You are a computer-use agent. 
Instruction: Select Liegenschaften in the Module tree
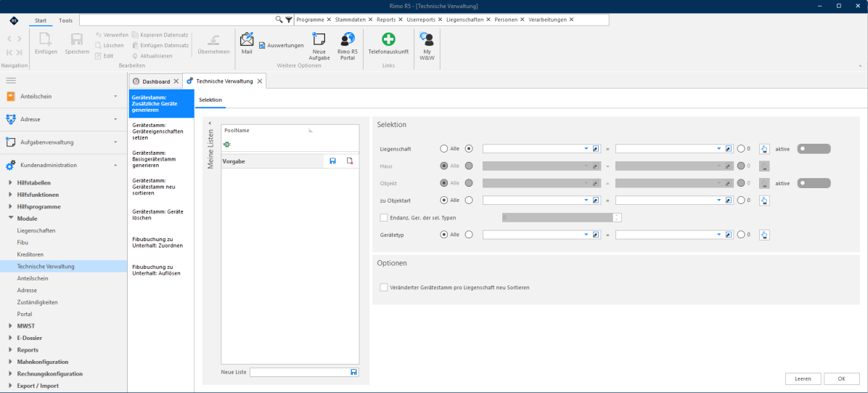[36, 230]
